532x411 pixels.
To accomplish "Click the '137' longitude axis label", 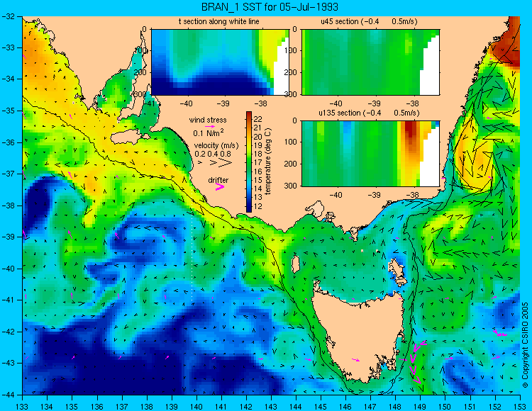I will point(122,407).
